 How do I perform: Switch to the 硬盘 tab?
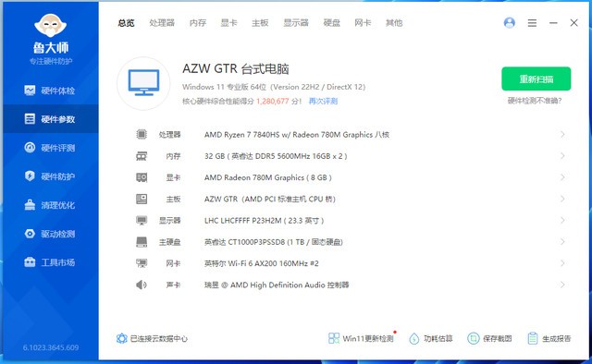332,23
